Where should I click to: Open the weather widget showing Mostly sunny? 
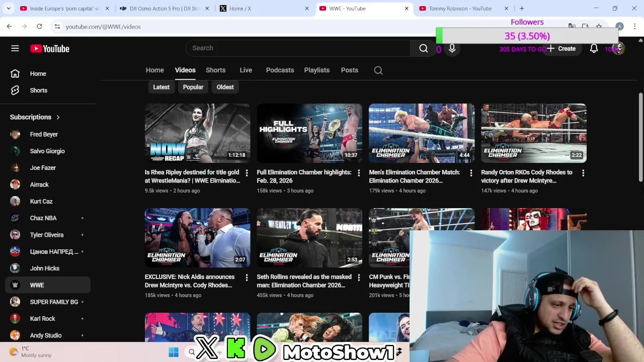(x=31, y=352)
